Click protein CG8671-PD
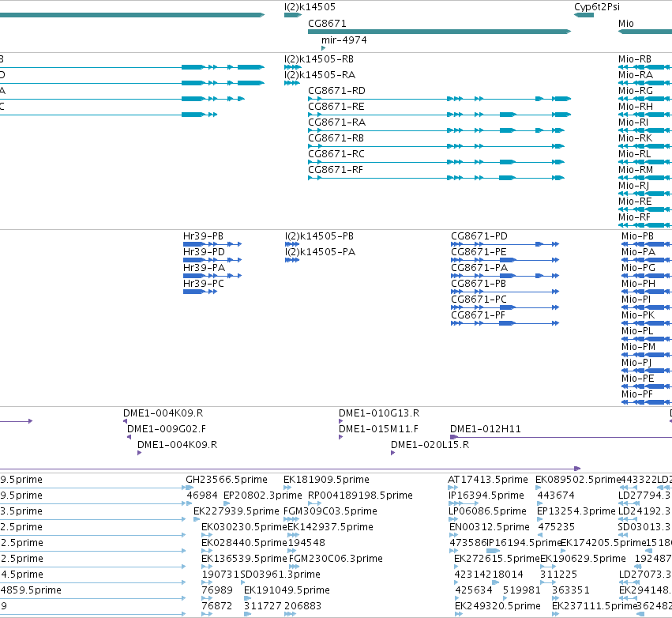Screen dimensions: 672x618 (x=479, y=236)
